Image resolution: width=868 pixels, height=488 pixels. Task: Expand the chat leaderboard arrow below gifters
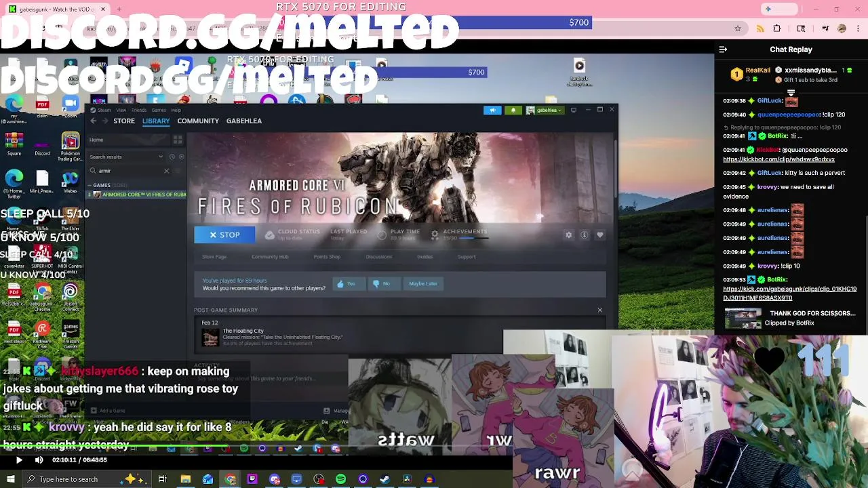pos(791,93)
